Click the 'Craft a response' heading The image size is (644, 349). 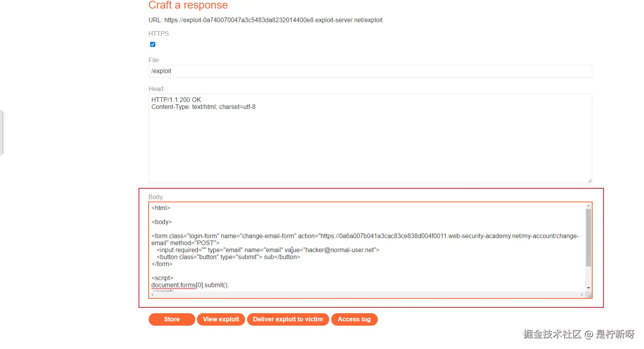[188, 5]
